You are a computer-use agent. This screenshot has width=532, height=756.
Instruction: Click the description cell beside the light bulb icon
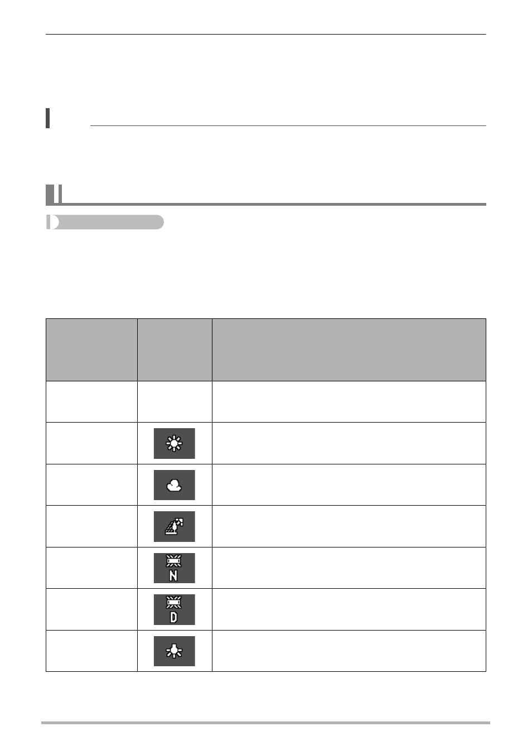tap(349, 651)
